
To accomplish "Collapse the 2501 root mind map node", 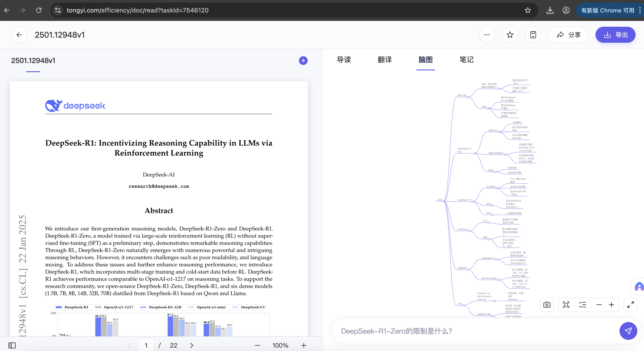I will click(x=444, y=201).
